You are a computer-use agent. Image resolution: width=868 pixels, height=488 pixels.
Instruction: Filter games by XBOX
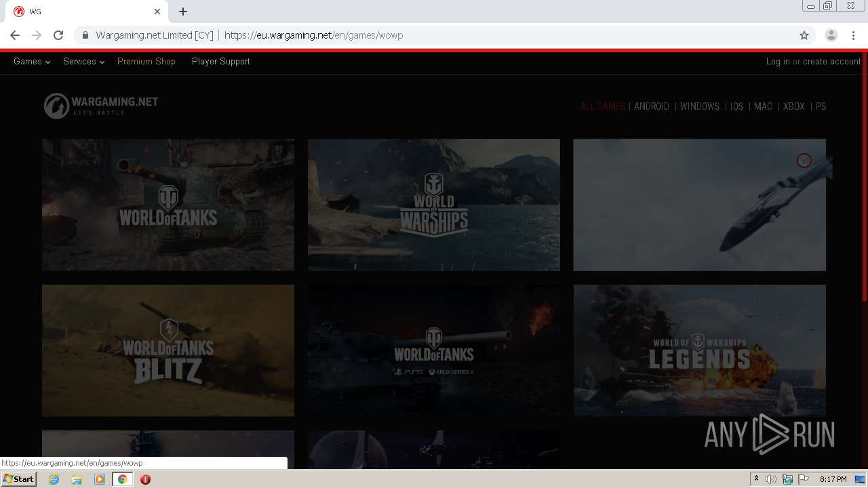[794, 106]
